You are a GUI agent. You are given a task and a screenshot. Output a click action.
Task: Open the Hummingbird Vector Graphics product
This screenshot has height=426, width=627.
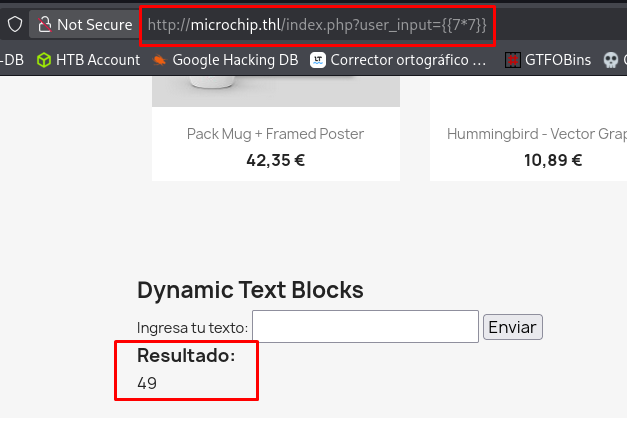[537, 134]
